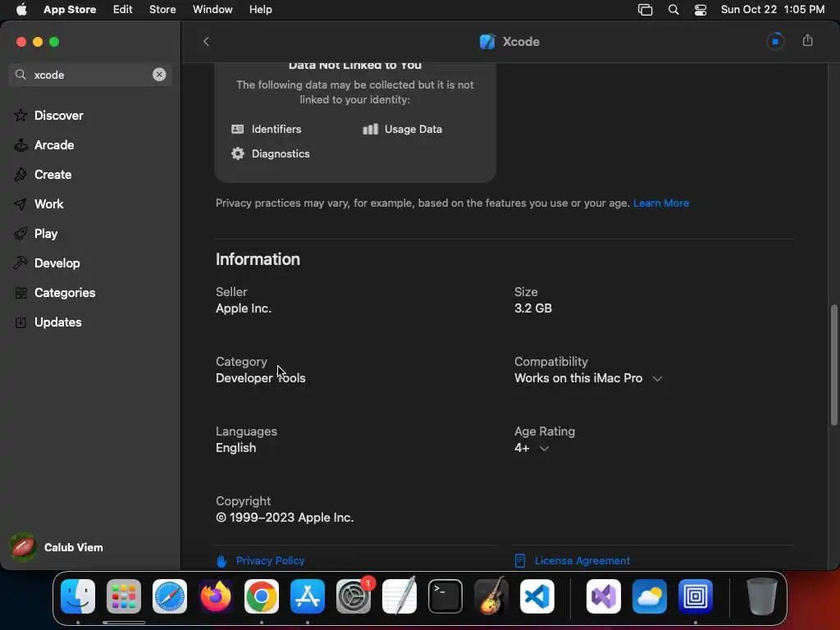Open the Weather app in Dock
Viewport: 840px width, 630px height.
coord(650,596)
